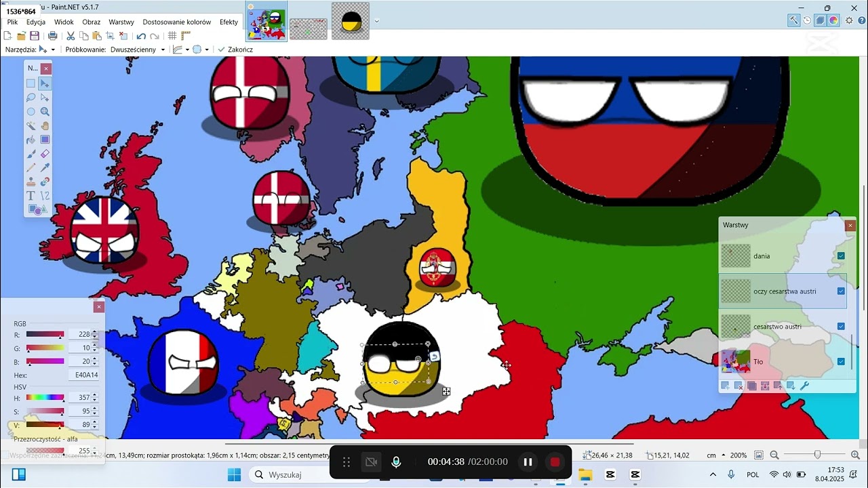Uncheck Tło layer visibility
868x488 pixels.
click(841, 362)
